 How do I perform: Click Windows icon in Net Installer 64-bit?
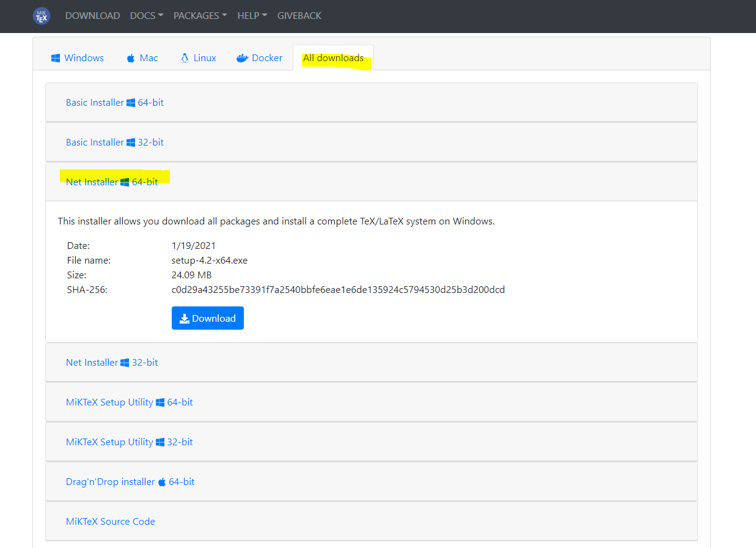[x=125, y=182]
